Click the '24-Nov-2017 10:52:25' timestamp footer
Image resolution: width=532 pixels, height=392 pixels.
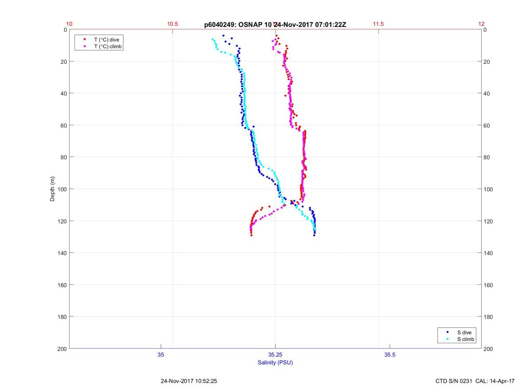point(188,381)
